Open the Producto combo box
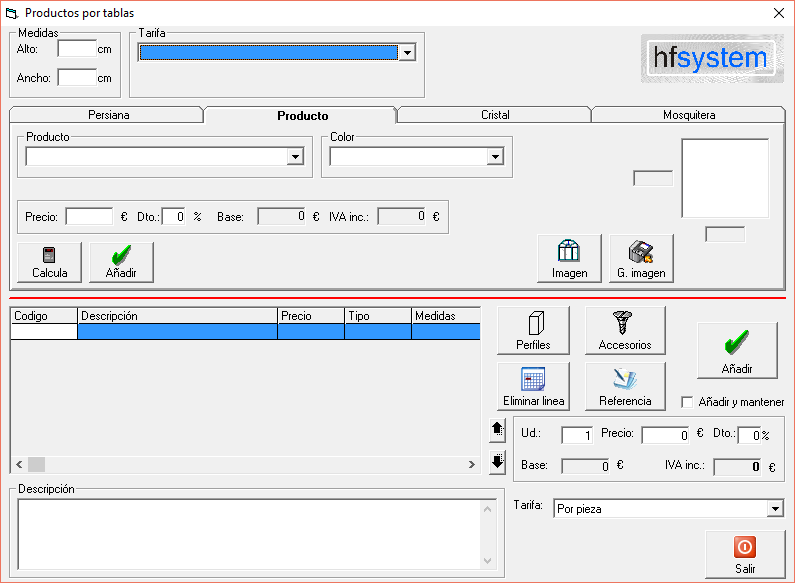795x583 pixels. [295, 156]
